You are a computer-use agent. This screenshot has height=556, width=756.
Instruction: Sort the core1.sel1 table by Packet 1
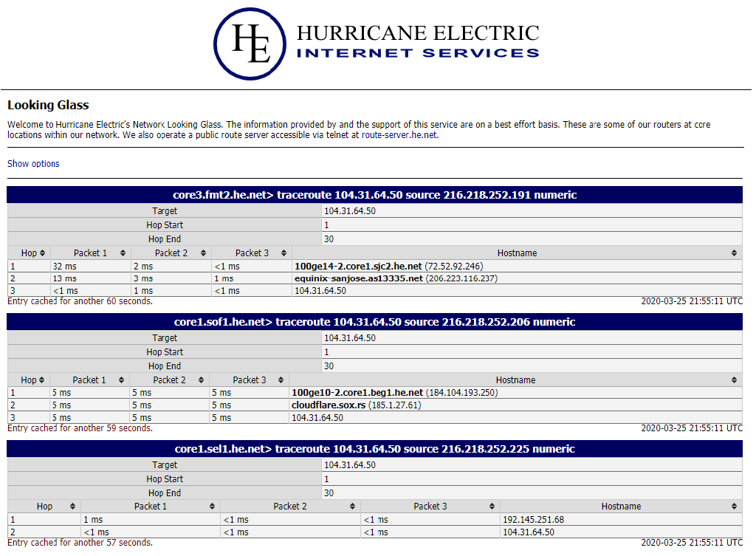click(x=151, y=507)
